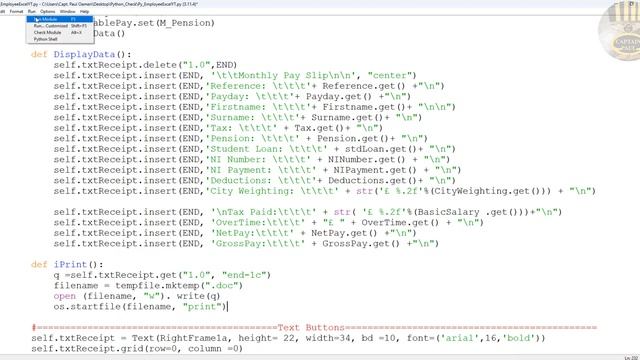Screen dimensions: 640x360
Task: Click the Run menu in menu bar
Action: (32, 11)
